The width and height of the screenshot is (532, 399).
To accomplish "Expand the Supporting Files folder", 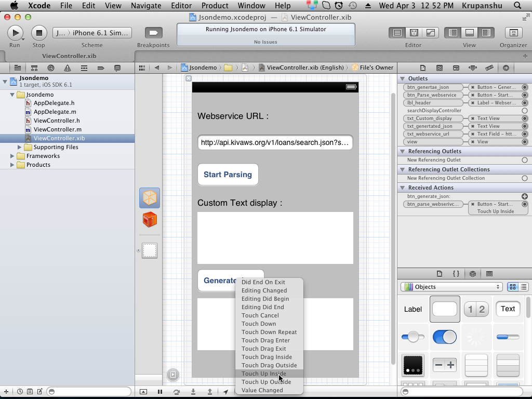I will (20, 147).
